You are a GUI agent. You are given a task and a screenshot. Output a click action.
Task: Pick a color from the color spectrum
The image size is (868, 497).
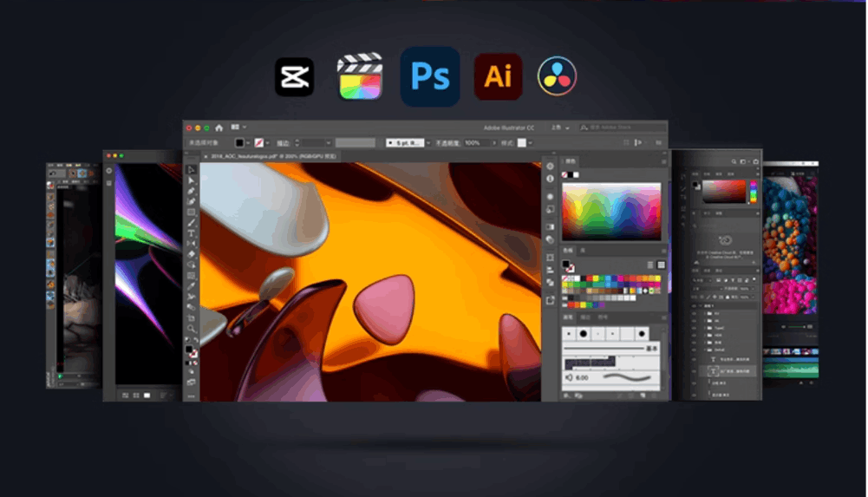(x=611, y=212)
